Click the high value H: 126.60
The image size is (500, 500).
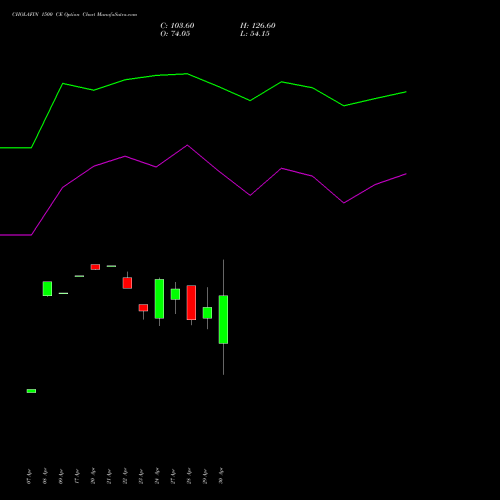pos(258,26)
